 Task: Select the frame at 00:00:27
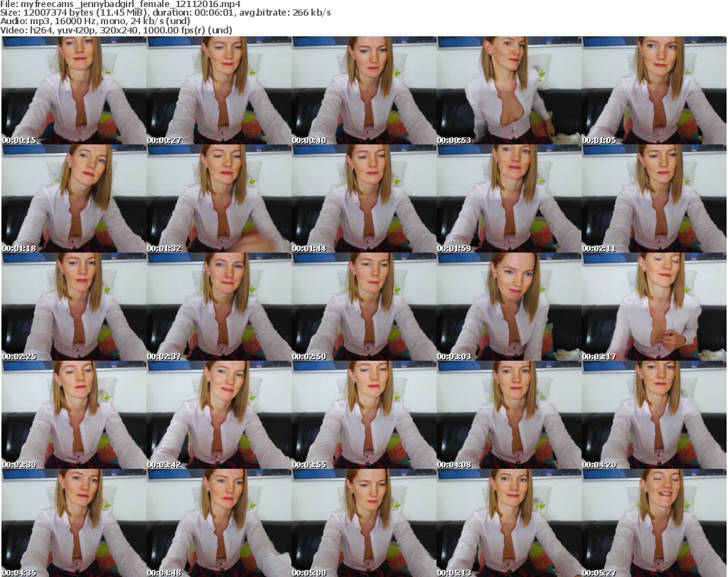[218, 91]
